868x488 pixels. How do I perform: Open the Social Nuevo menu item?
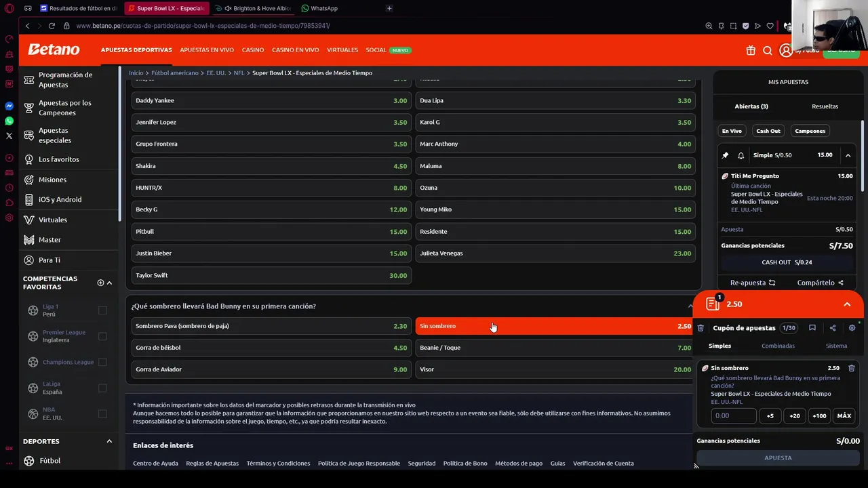389,50
